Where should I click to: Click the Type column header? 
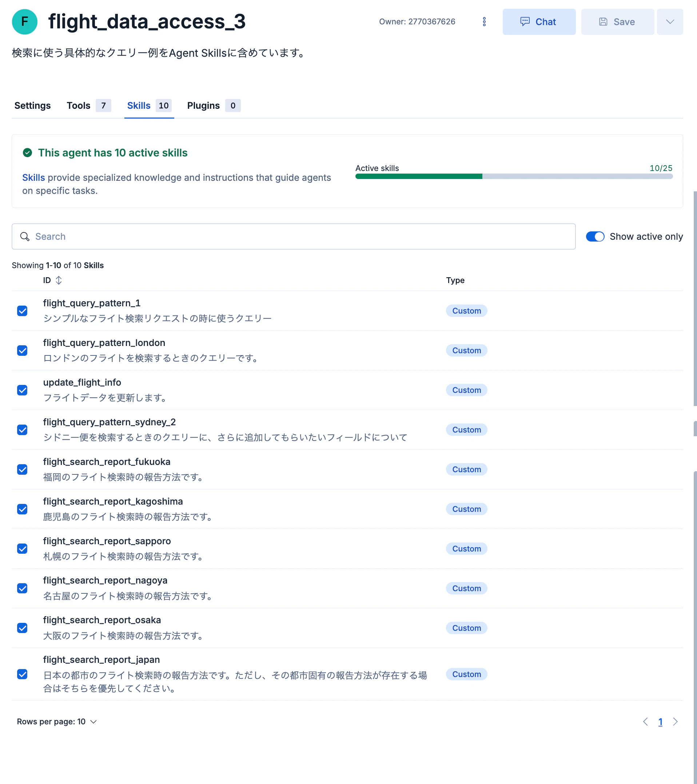pos(455,280)
